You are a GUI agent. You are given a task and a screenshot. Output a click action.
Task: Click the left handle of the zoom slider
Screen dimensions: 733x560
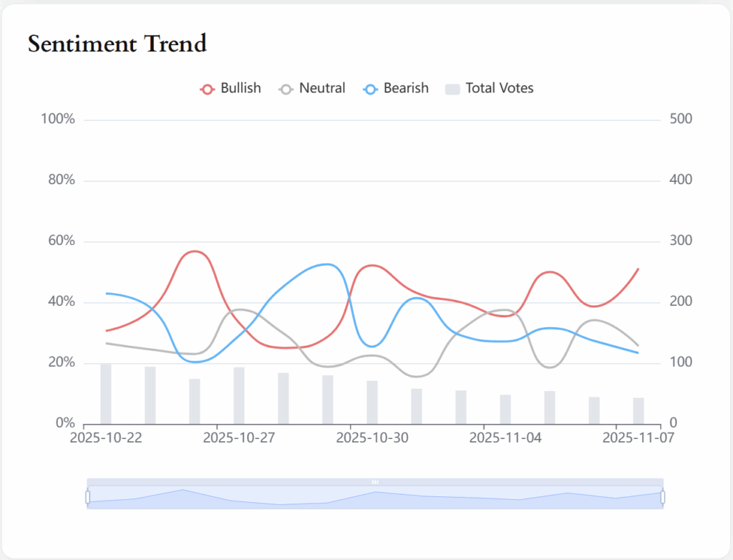tap(87, 496)
